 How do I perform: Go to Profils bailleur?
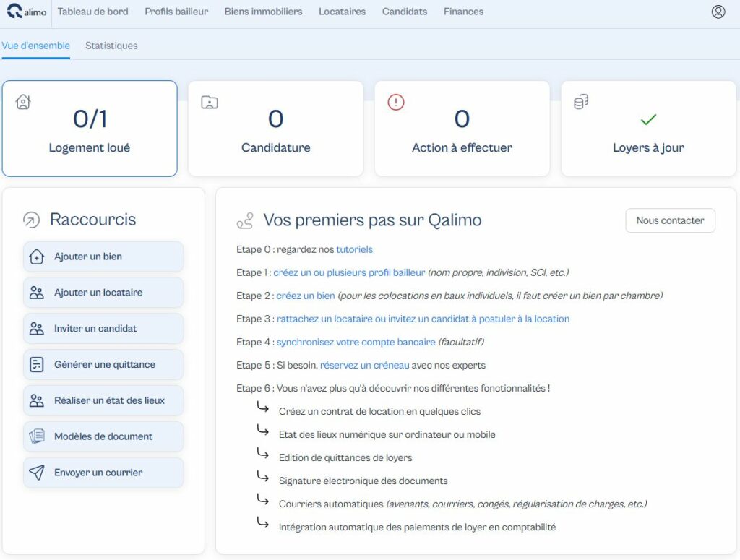pos(176,12)
